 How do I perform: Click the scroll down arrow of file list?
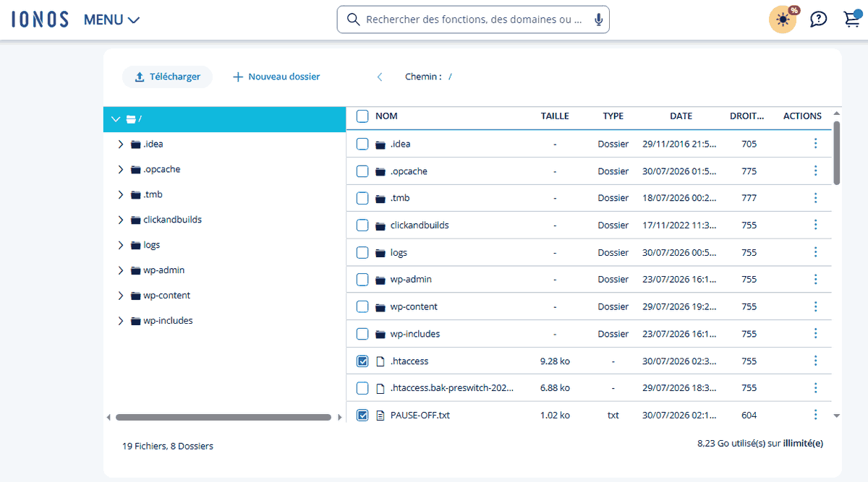pos(837,416)
